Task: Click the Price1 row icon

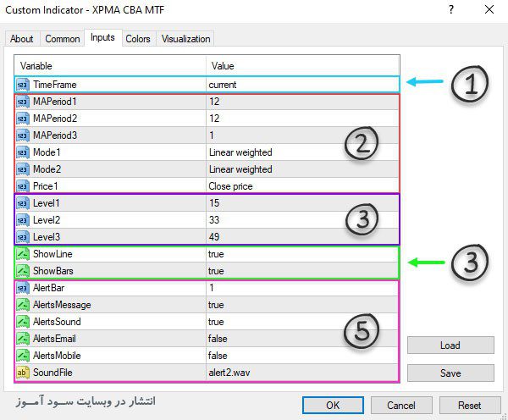Action: pos(22,186)
